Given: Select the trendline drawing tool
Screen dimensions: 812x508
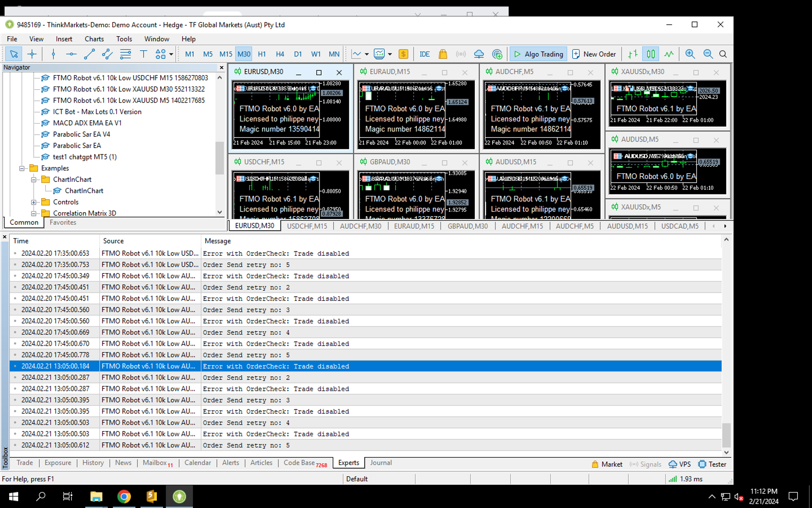Looking at the screenshot, I should (89, 54).
